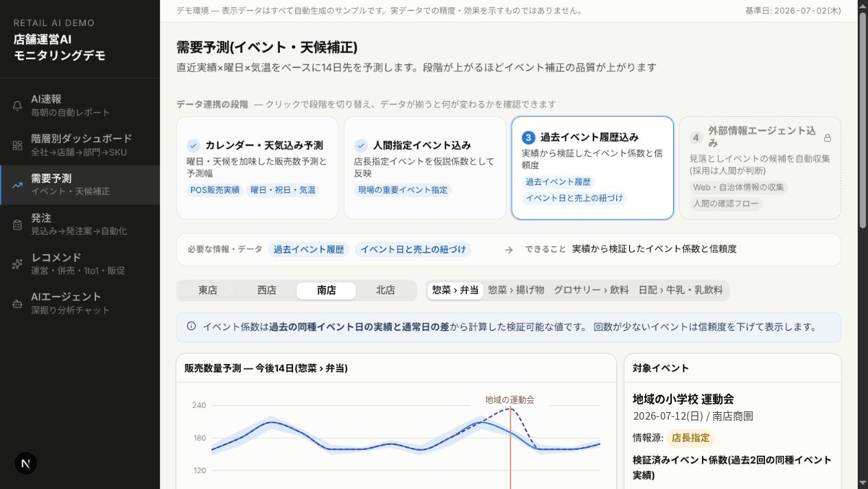Click the 店舗運営AI モニタリングデモ app title

60,48
